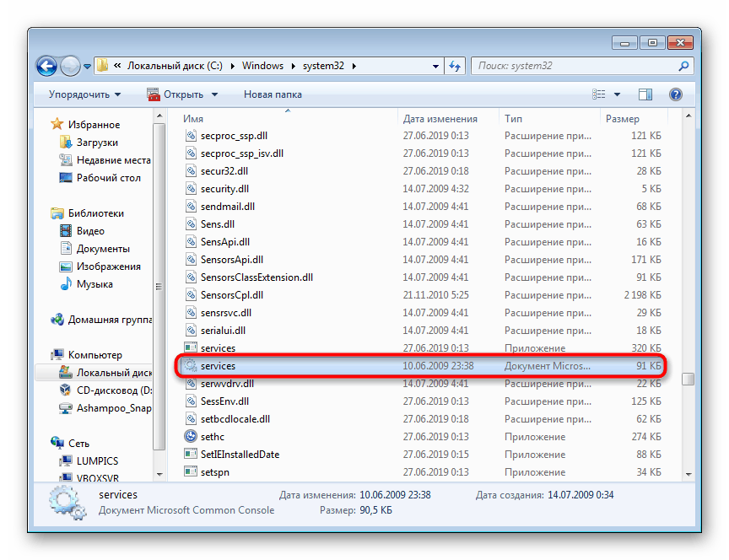Open dropdown arrow next to Открыть
This screenshot has height=560, width=729.
pos(215,94)
